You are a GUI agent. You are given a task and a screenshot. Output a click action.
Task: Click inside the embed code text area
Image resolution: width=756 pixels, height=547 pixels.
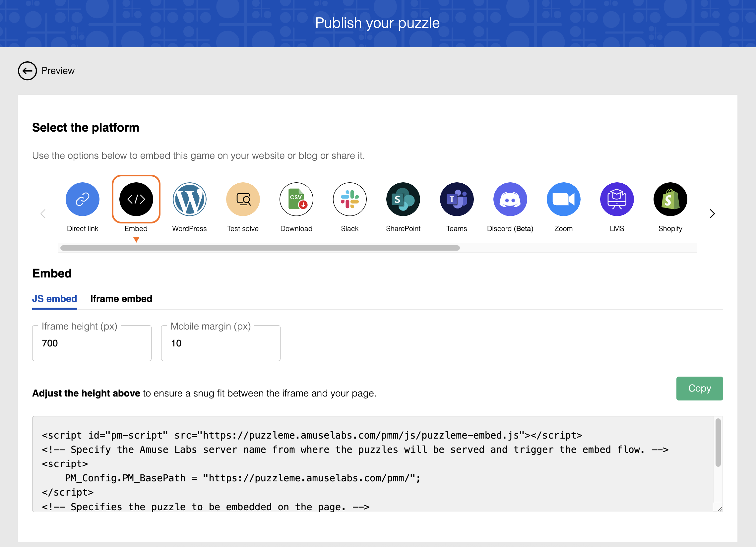click(377, 464)
